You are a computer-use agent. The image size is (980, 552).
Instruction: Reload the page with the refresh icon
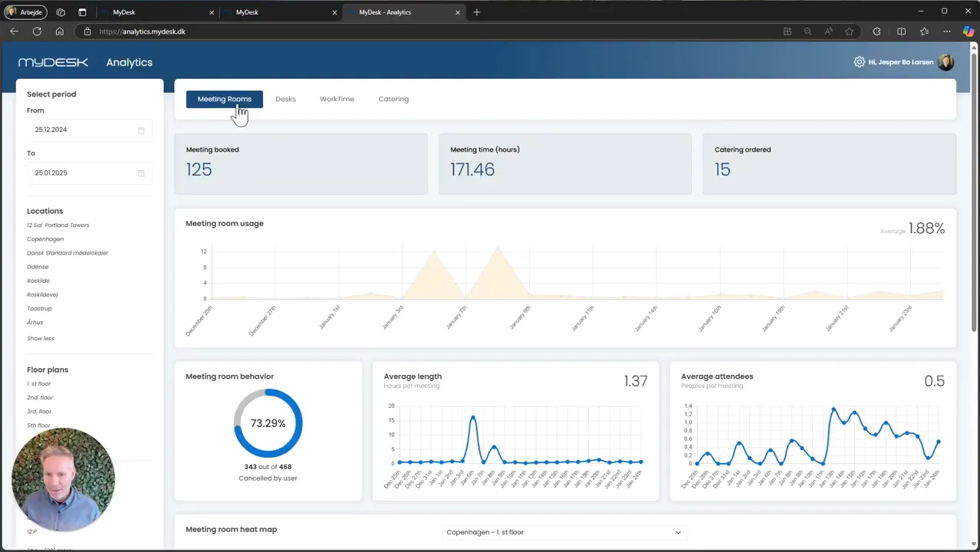coord(37,31)
